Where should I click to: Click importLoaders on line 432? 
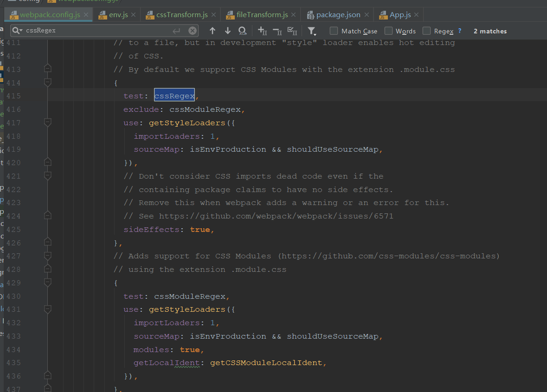[167, 323]
